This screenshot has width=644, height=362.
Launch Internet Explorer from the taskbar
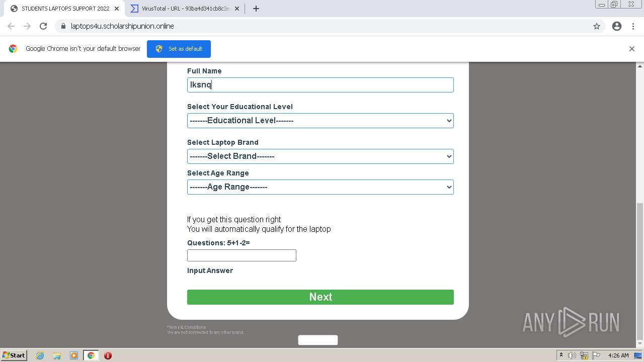coord(40,355)
